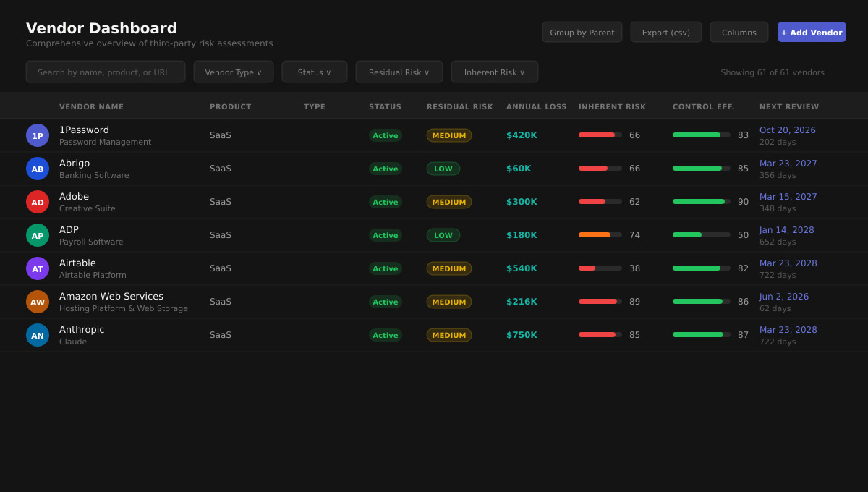868x492 pixels.
Task: Click $60K annual loss value
Action: point(519,169)
